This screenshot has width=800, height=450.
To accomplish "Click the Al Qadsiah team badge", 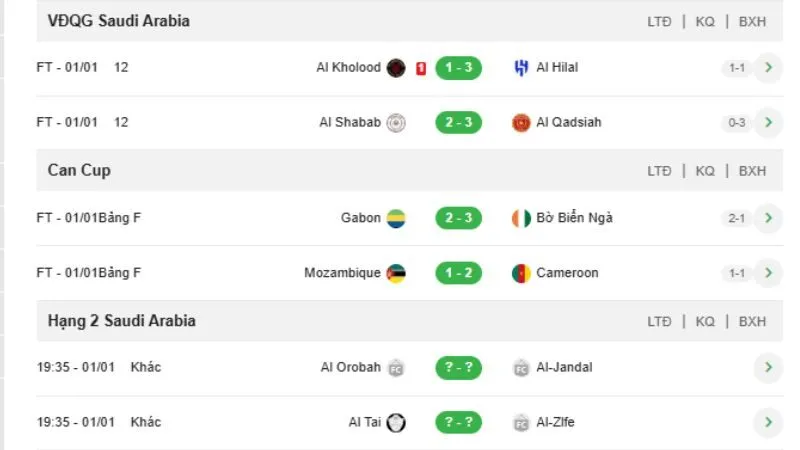I will point(521,123).
